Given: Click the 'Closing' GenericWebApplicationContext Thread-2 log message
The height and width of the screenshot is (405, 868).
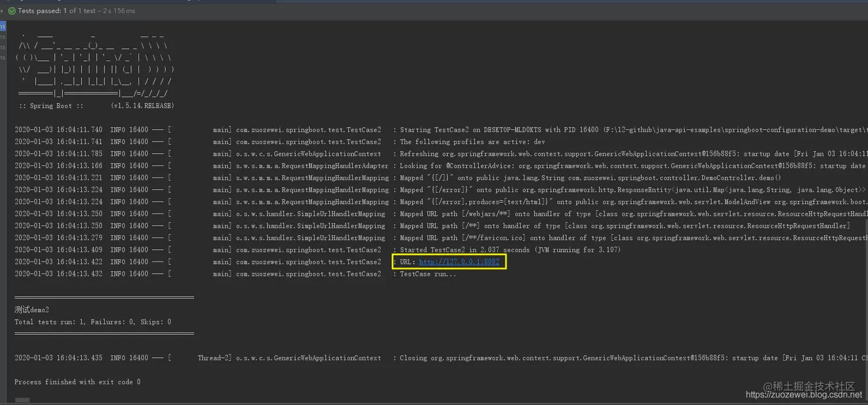Looking at the screenshot, I should pos(634,358).
